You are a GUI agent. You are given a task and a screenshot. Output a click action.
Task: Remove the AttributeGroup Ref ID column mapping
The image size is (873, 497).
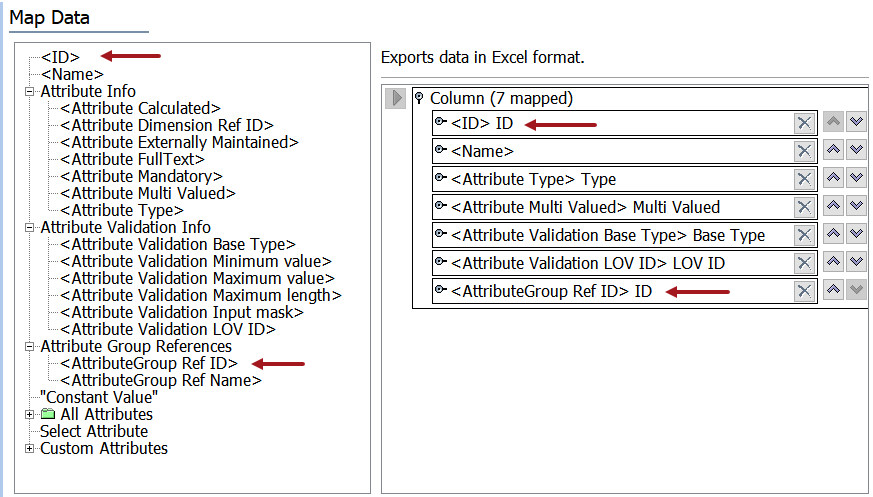(803, 291)
